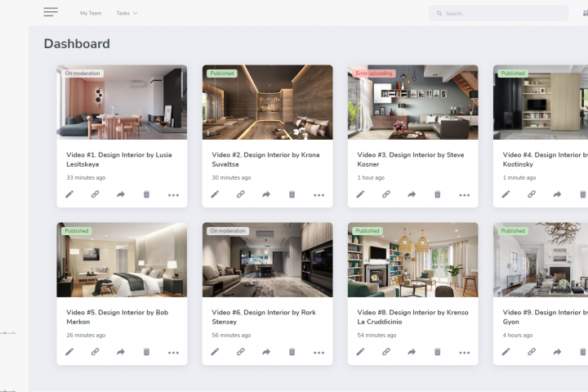Screen dimensions: 588x392
Task: Open more options for Video #6
Action: [x=318, y=353]
